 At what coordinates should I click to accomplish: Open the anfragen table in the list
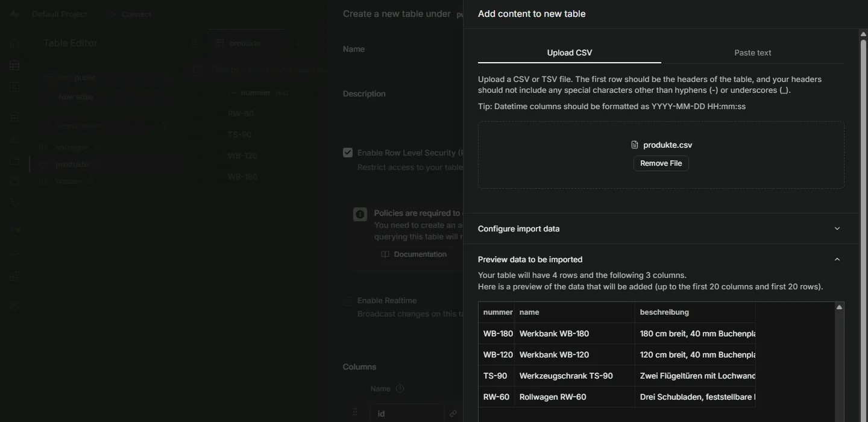(x=107, y=147)
